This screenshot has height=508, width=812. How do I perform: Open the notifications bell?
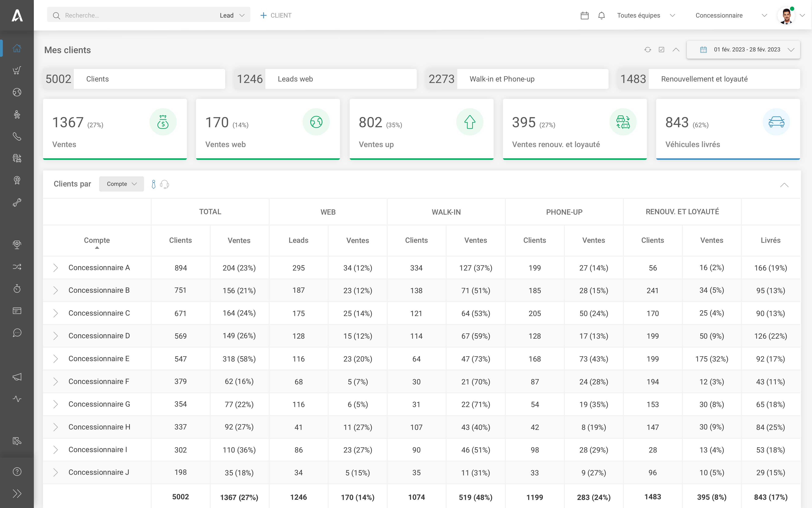click(x=602, y=15)
